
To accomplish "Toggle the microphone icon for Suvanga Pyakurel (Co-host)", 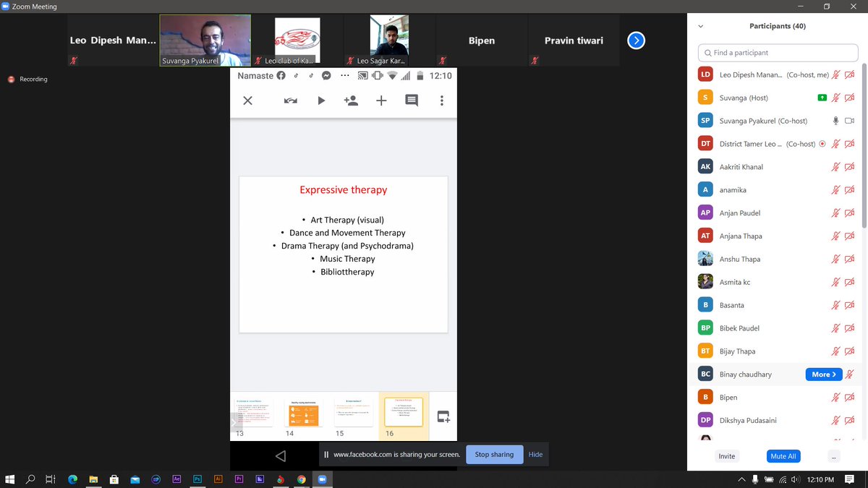I will click(x=836, y=121).
